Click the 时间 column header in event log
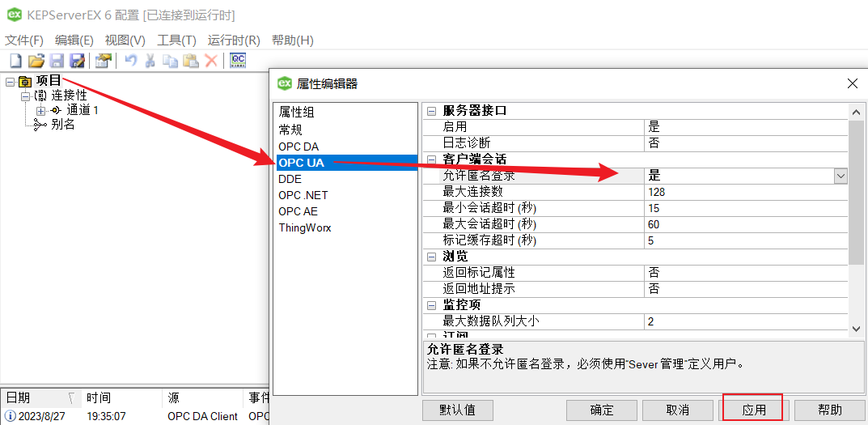This screenshot has height=425, width=868. click(x=121, y=397)
